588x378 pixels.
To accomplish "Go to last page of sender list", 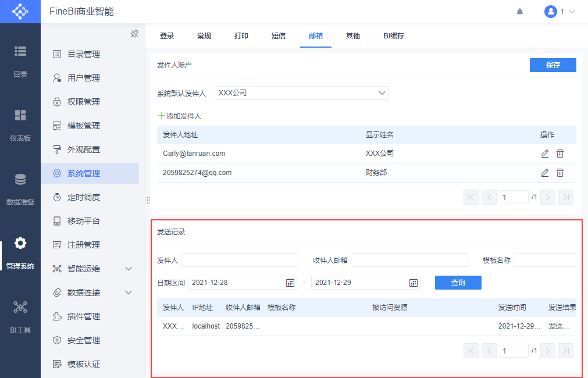I will 566,197.
